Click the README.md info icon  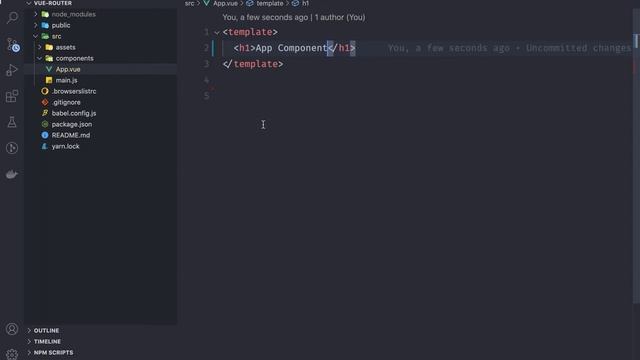pos(45,135)
